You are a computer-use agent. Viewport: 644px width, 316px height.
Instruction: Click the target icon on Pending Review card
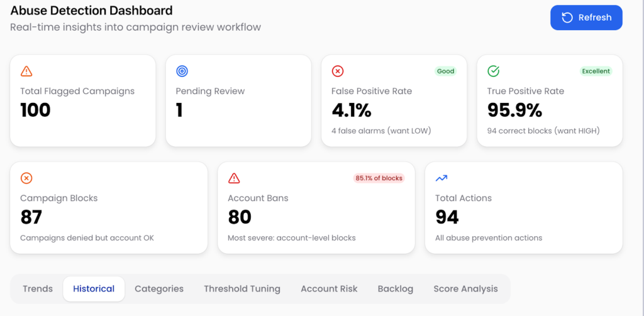(182, 71)
